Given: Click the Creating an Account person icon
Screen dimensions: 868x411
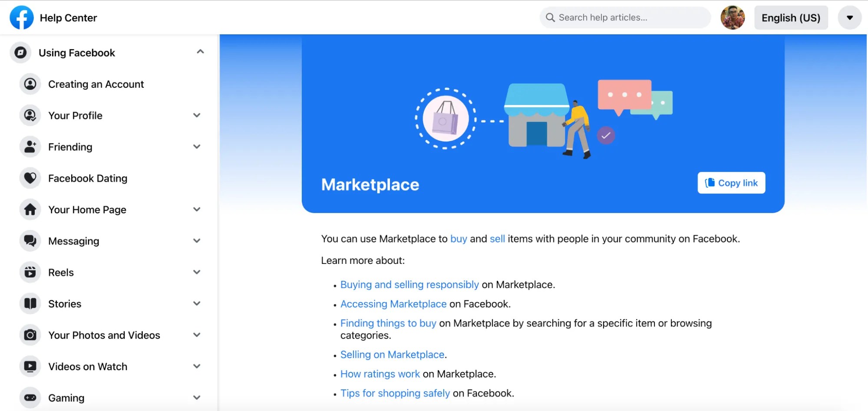Looking at the screenshot, I should 30,84.
